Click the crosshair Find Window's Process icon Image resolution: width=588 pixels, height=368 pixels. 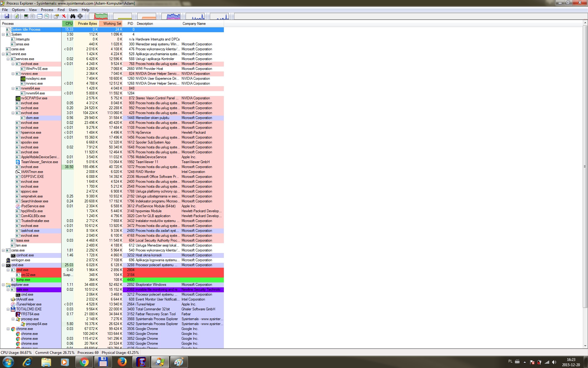tap(80, 16)
